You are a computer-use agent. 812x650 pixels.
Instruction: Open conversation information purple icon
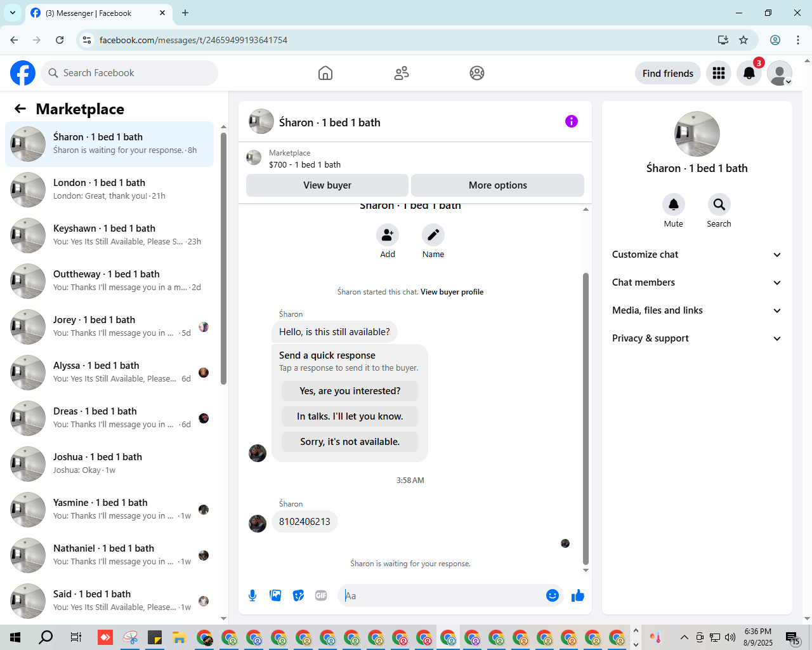(572, 121)
